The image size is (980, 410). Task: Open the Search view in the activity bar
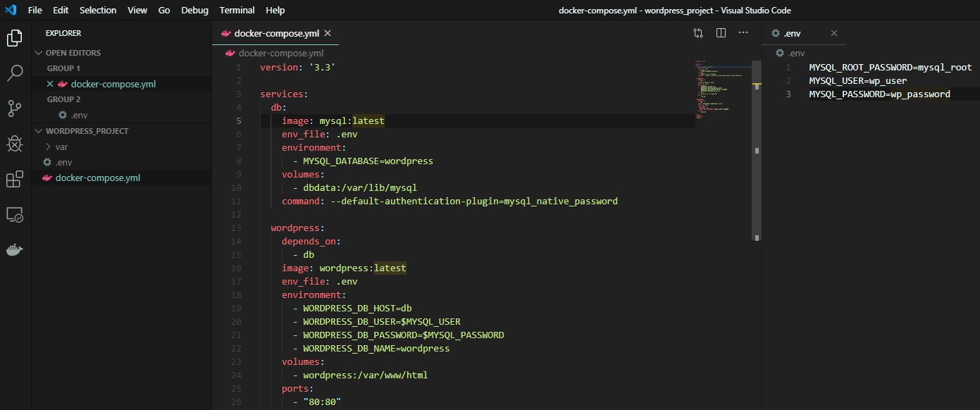(x=15, y=73)
